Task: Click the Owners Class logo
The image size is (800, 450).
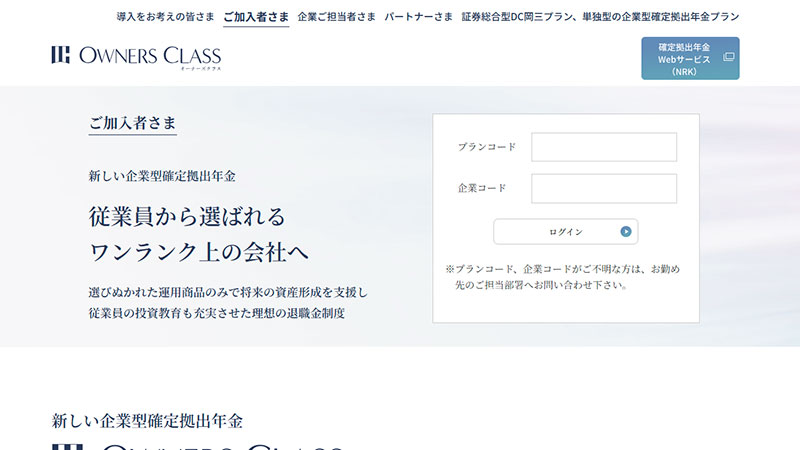Action: click(x=136, y=57)
